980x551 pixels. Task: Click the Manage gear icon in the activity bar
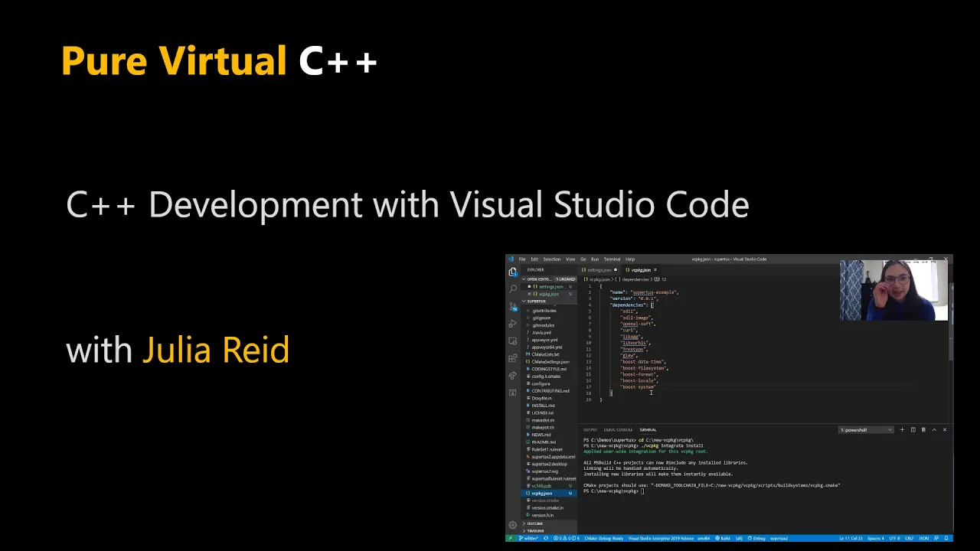[x=512, y=525]
